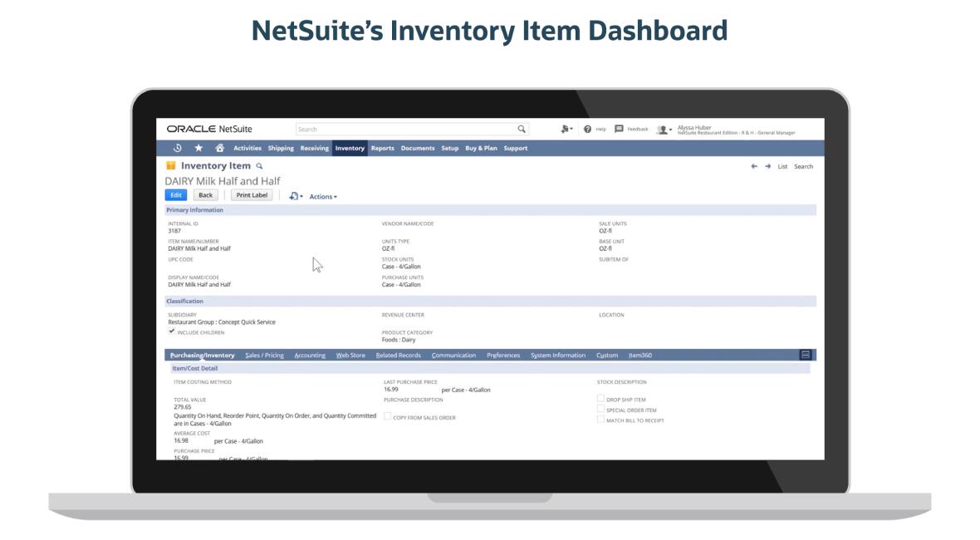
Task: Click the Feedback speech bubble icon
Action: point(619,129)
